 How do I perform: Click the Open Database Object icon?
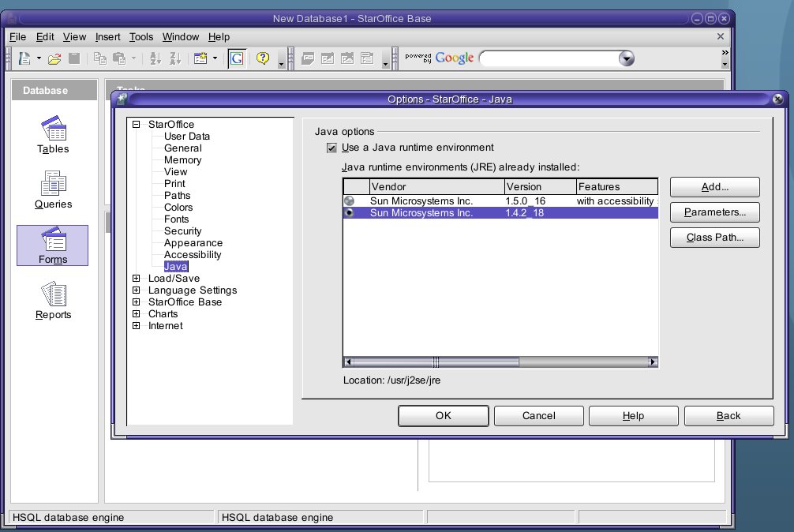307,58
